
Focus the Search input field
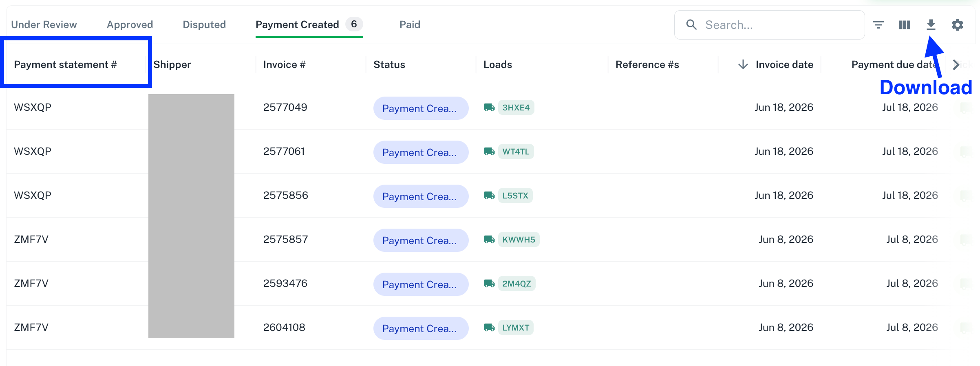coord(769,25)
